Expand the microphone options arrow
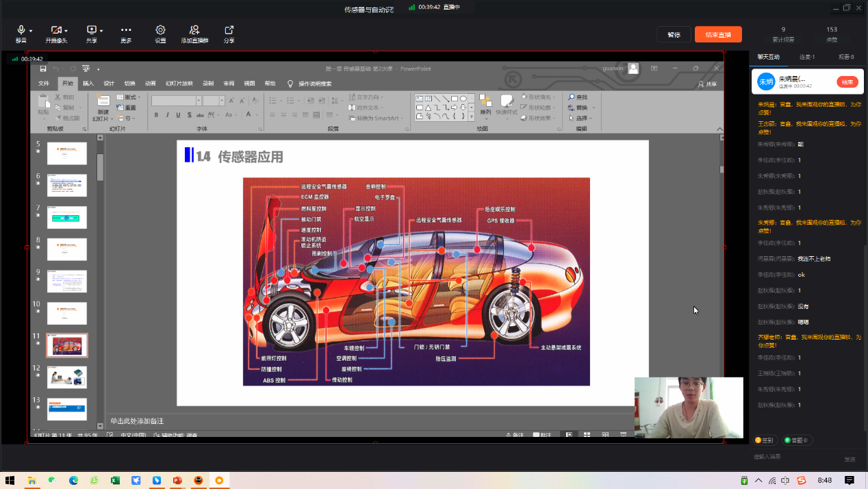Viewport: 868px width, 489px height. click(x=31, y=31)
